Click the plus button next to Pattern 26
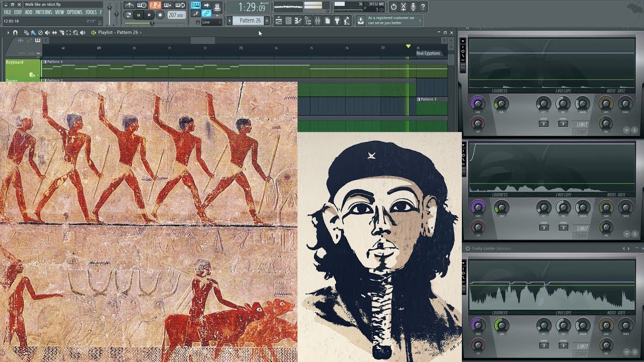The image size is (644, 362). (x=267, y=21)
